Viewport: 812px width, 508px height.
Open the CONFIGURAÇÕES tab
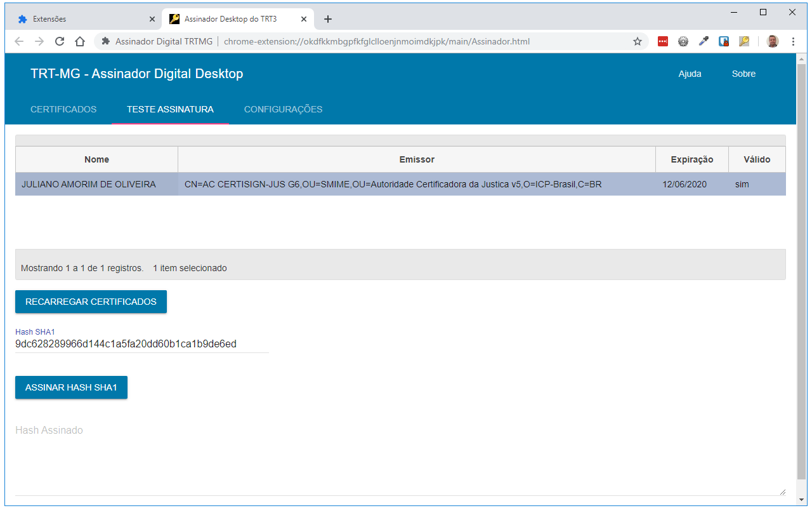point(283,109)
